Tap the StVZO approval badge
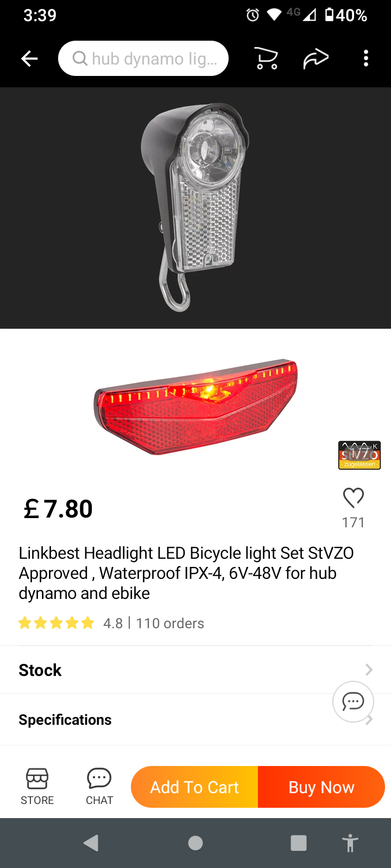The image size is (391, 868). [x=360, y=455]
